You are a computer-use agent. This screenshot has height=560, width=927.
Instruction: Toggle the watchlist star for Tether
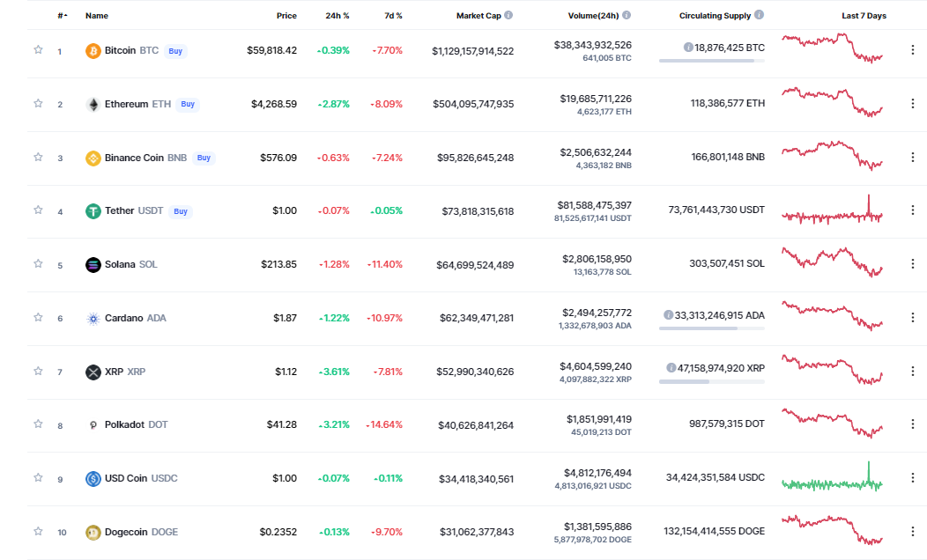coord(38,210)
